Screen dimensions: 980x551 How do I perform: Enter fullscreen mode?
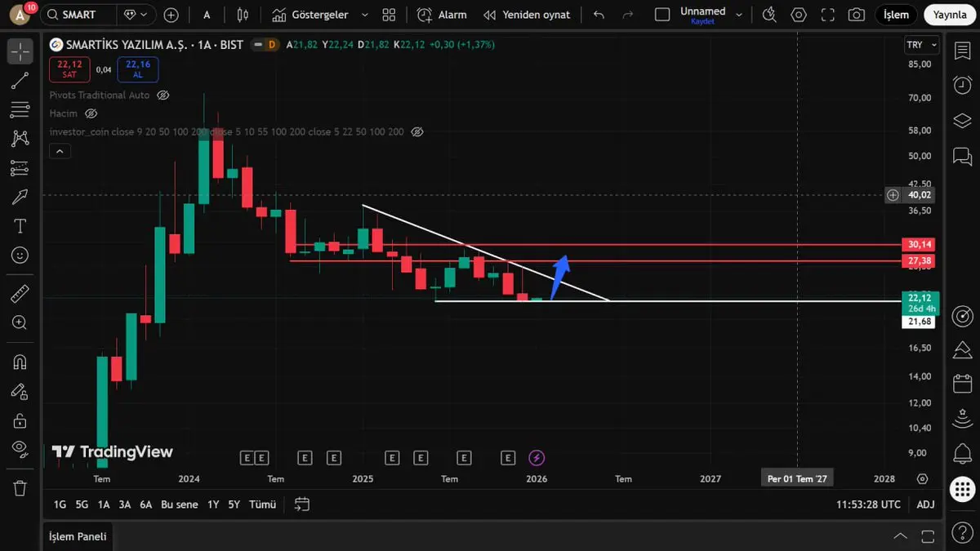click(x=827, y=15)
